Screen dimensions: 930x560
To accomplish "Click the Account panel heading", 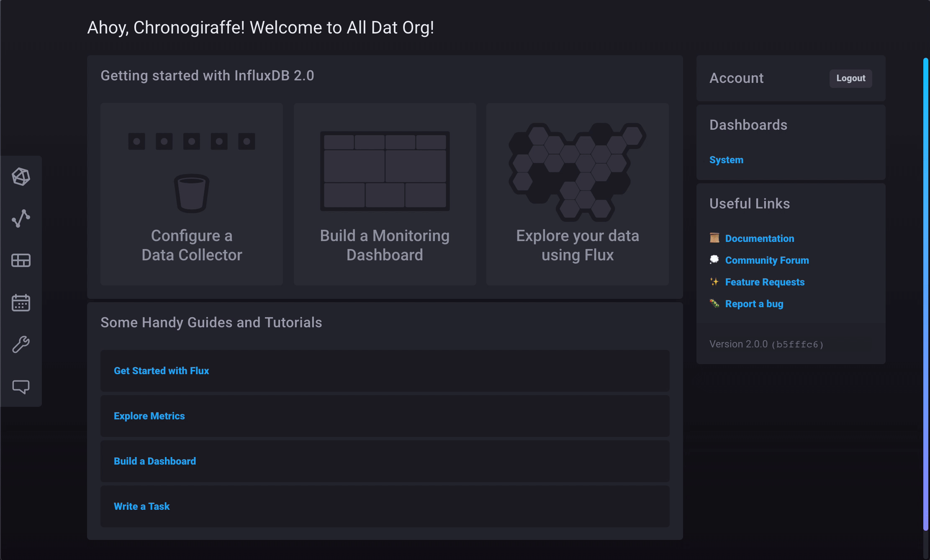I will click(x=736, y=78).
